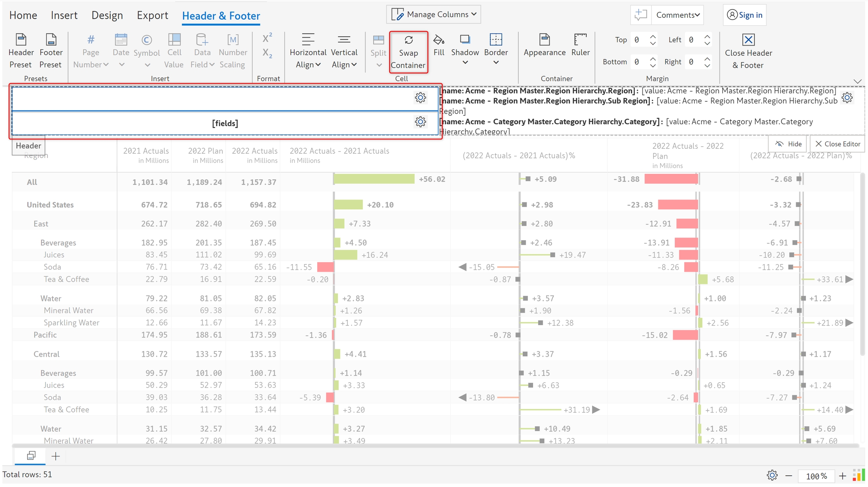Open the Appearance container settings
The width and height of the screenshot is (868, 487).
544,40
